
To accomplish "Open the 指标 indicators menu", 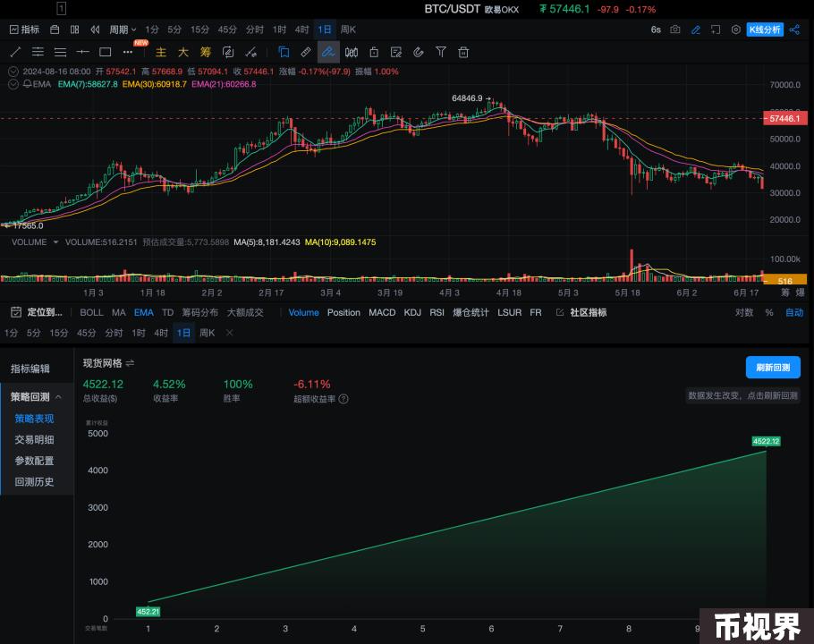I will (x=24, y=30).
